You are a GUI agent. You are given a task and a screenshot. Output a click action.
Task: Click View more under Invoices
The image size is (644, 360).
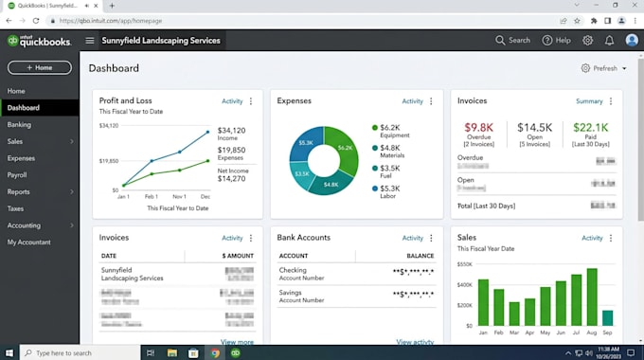[x=237, y=341]
